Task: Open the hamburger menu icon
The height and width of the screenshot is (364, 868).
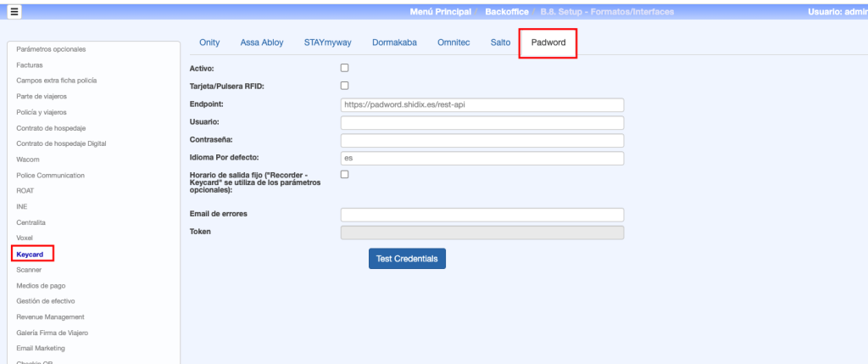Action: (14, 11)
